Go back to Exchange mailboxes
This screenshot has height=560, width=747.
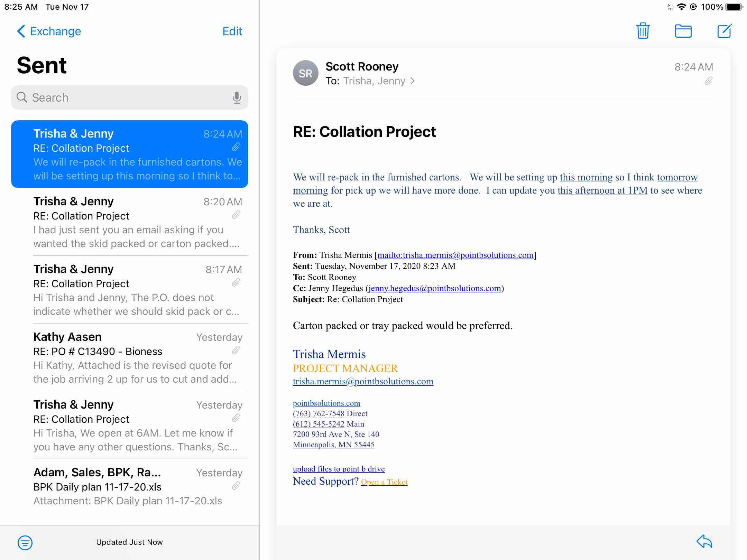pos(49,31)
